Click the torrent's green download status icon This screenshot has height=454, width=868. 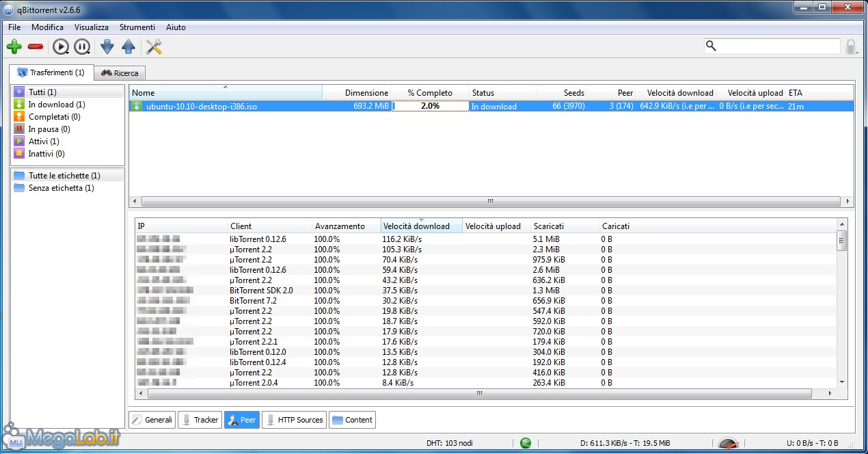pos(137,106)
